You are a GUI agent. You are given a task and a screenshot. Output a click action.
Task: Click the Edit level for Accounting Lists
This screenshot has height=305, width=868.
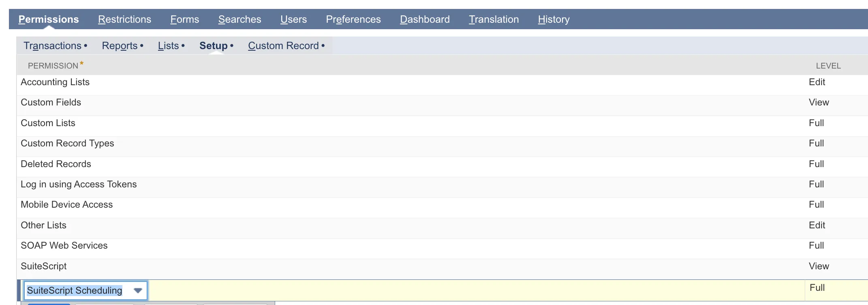click(817, 82)
